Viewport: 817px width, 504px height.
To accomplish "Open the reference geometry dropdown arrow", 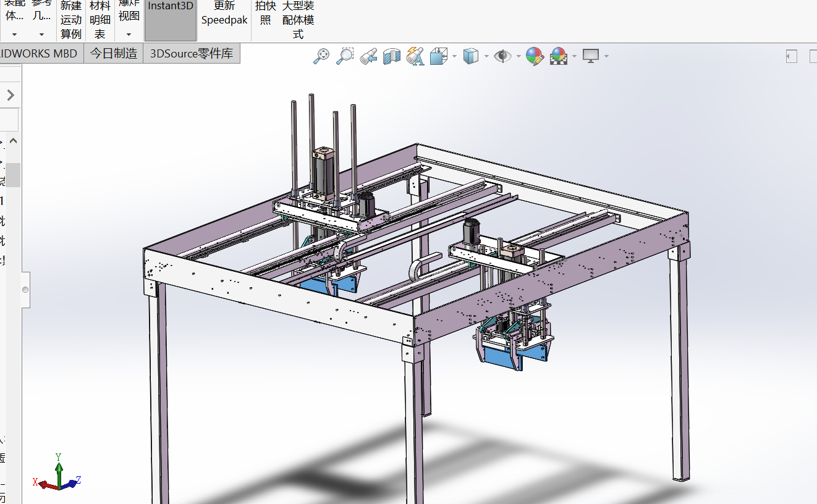I will 42,35.
